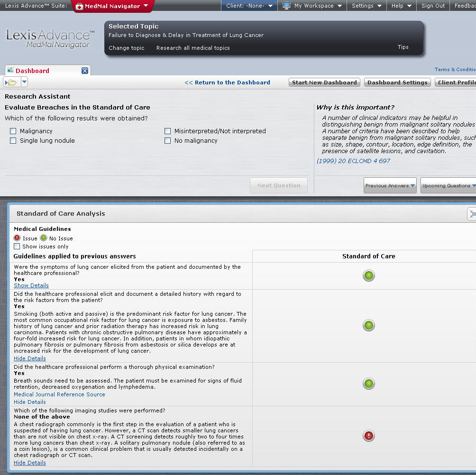476x475 pixels.
Task: Click the Why is this important? heading
Action: [355, 107]
